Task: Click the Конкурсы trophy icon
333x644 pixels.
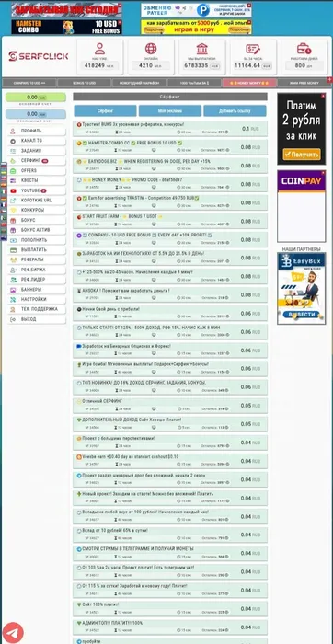Action: pos(13,211)
